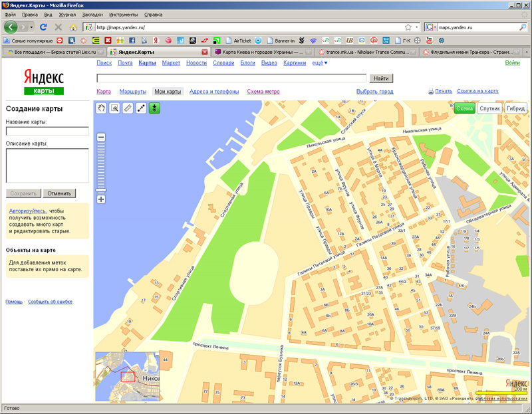Open the Facebook bookmark icon
This screenshot has width=532, height=414.
(132, 41)
